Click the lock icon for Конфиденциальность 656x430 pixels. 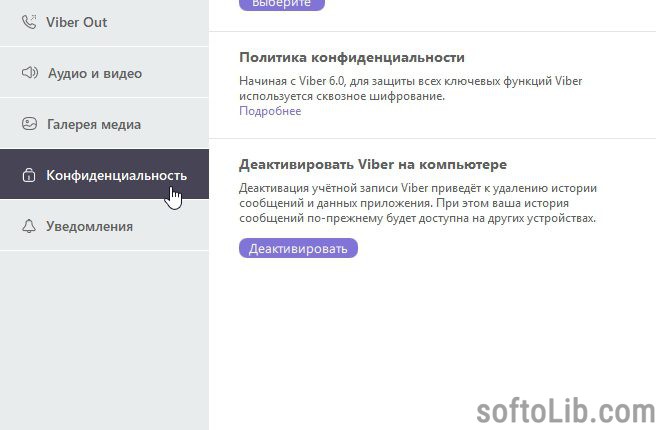[x=29, y=174]
